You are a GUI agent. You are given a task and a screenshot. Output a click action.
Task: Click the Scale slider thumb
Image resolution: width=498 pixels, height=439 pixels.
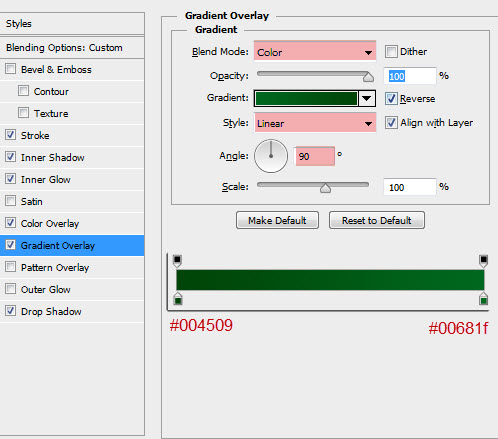[325, 188]
